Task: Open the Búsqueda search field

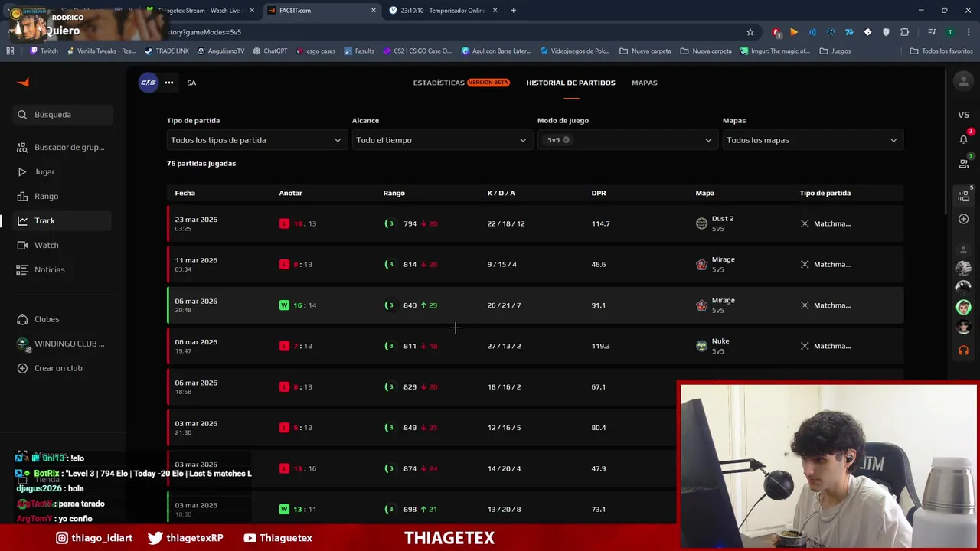Action: (x=63, y=115)
